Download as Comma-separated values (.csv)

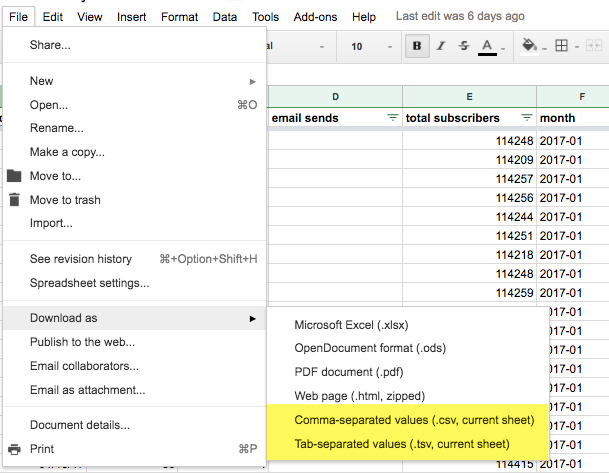[x=408, y=420]
